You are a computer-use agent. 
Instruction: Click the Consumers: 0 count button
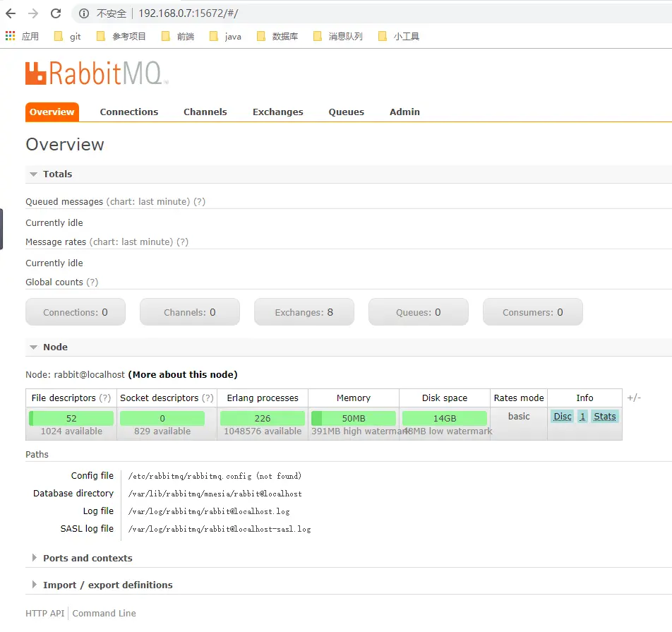533,311
